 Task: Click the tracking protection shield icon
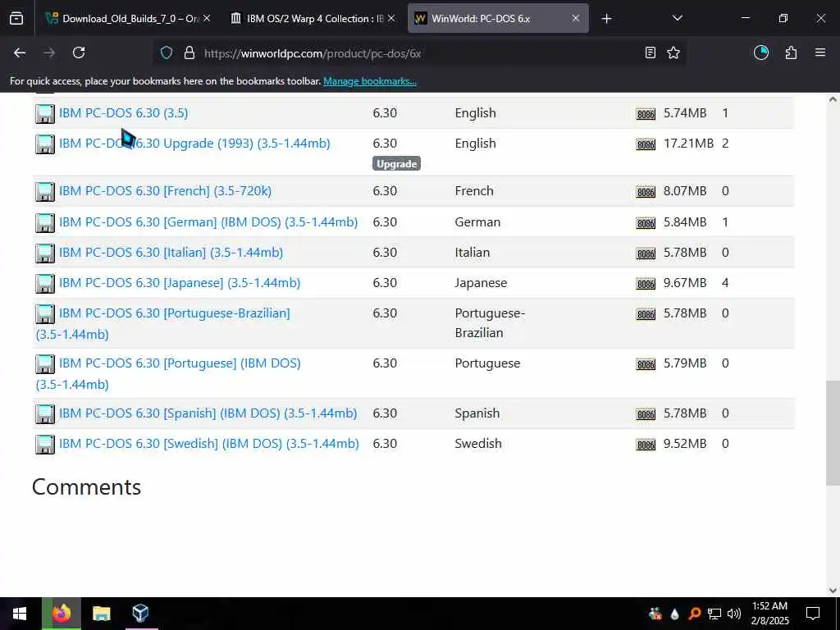pyautogui.click(x=167, y=53)
